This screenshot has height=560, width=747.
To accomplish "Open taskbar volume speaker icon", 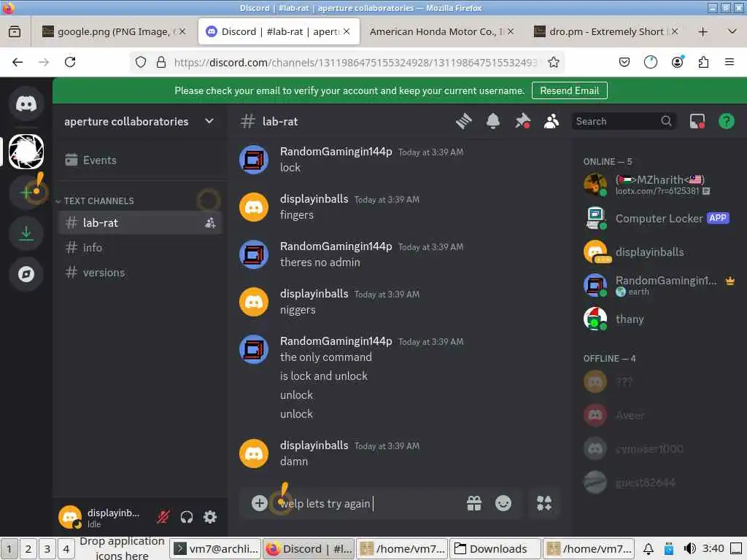I will click(689, 548).
